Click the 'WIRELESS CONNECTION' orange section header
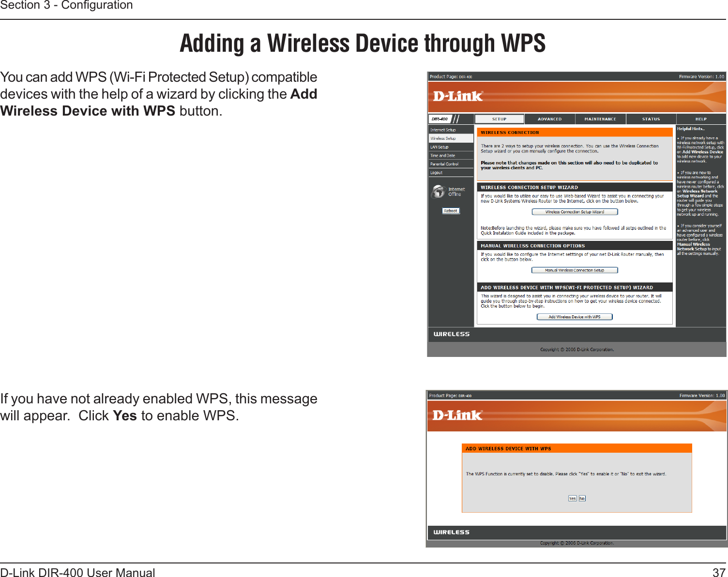 point(575,132)
